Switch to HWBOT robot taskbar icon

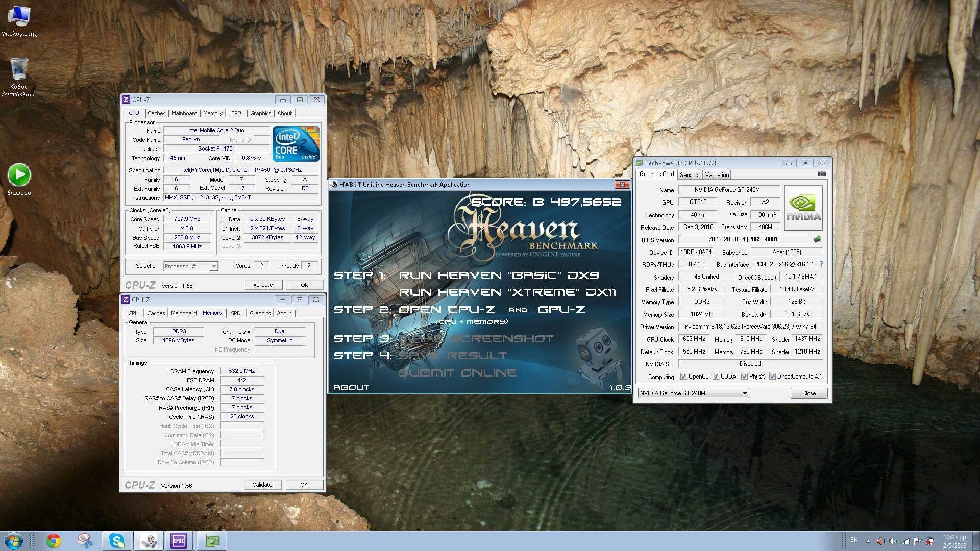(149, 541)
